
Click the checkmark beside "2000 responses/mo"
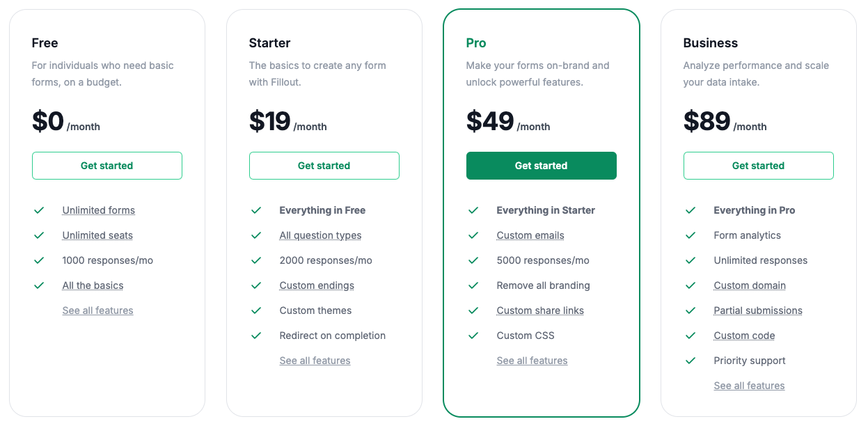pos(257,260)
